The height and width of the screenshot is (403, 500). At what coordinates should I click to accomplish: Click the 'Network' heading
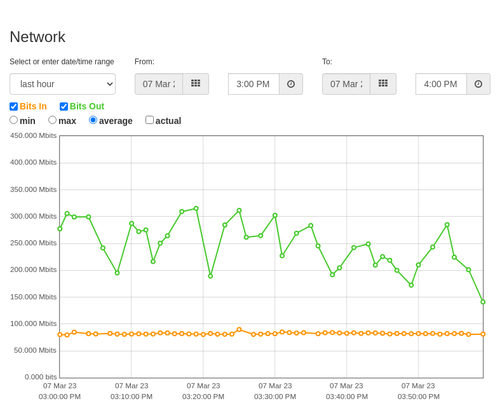click(37, 37)
